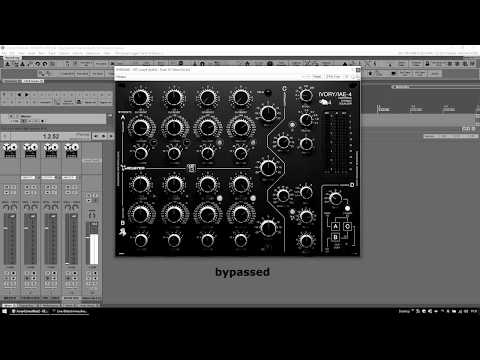Click the output knob in the routing section
Viewport: 480px width, 360px height.
coord(335,198)
